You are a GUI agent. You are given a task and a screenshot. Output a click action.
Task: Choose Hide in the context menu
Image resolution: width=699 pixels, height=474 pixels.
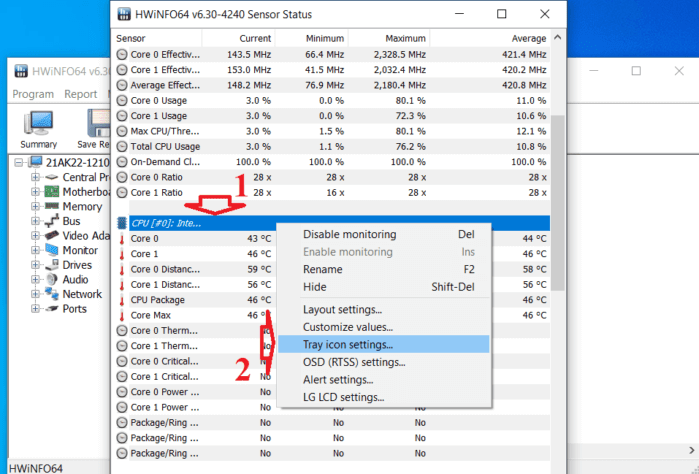click(x=384, y=287)
